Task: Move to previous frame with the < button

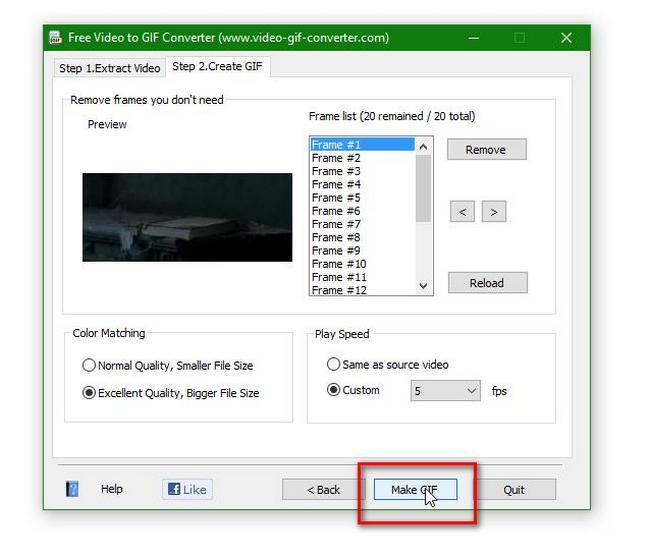Action: point(462,212)
